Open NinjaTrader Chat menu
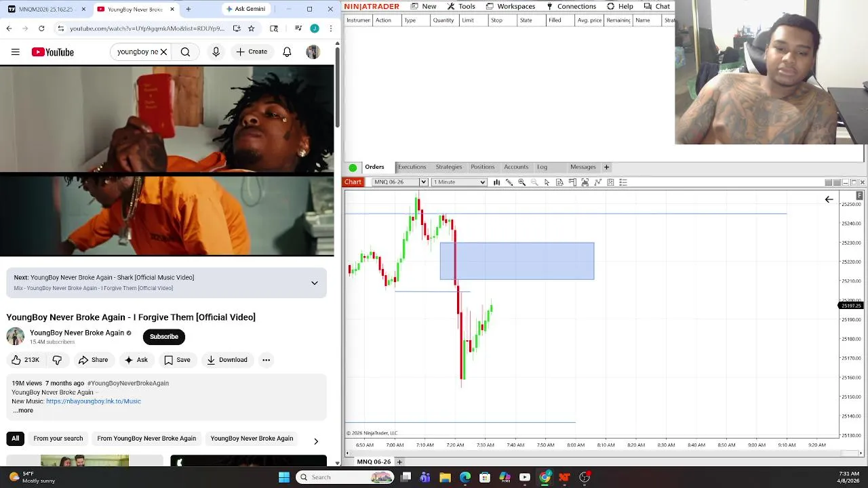The width and height of the screenshot is (868, 488). pos(656,6)
